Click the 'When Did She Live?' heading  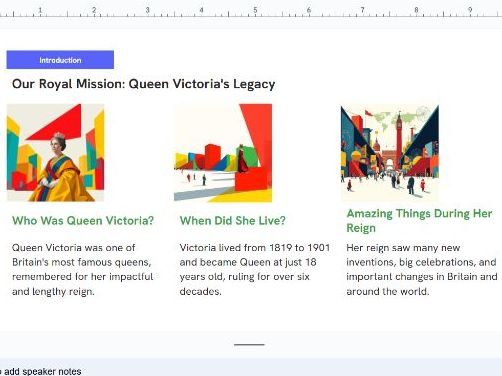pos(233,221)
